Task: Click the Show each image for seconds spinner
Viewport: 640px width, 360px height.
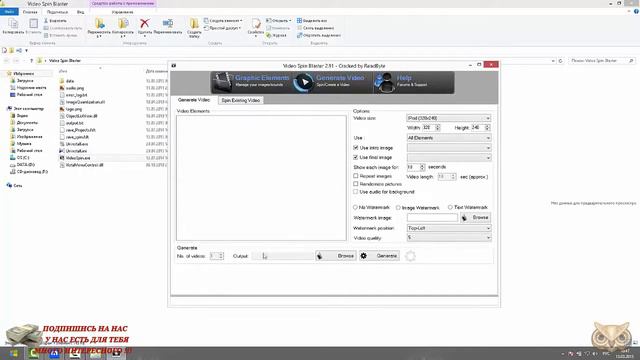Action: [x=416, y=167]
